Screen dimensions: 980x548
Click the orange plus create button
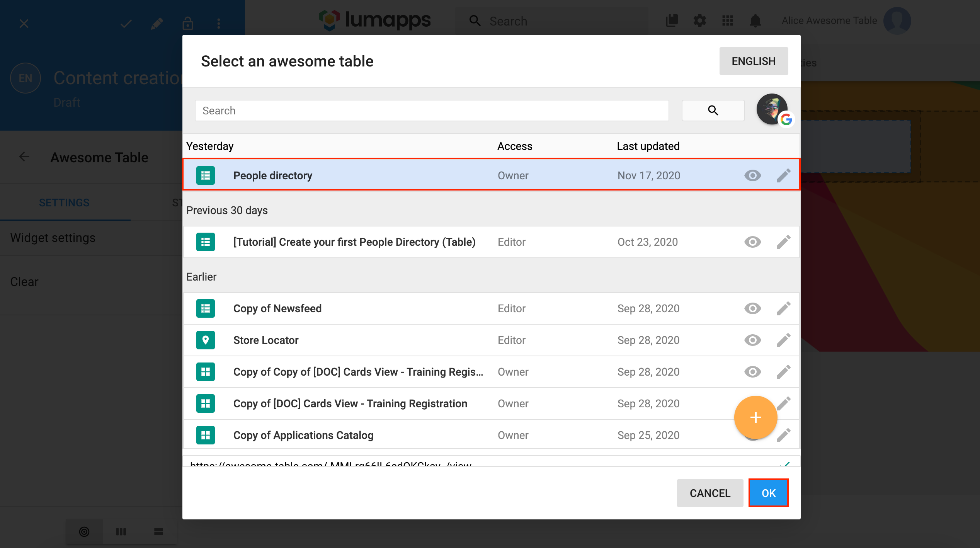click(x=755, y=417)
